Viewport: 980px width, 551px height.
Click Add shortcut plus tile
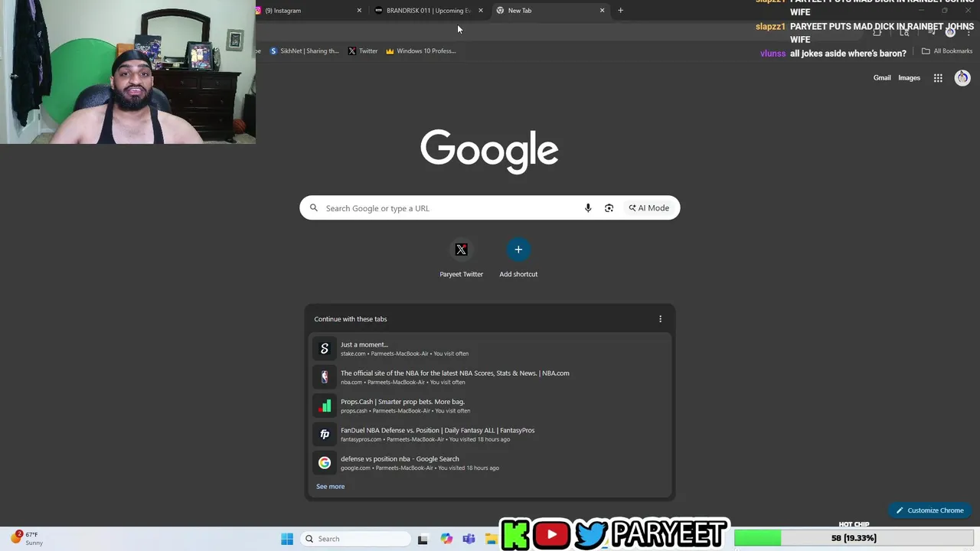(x=518, y=259)
